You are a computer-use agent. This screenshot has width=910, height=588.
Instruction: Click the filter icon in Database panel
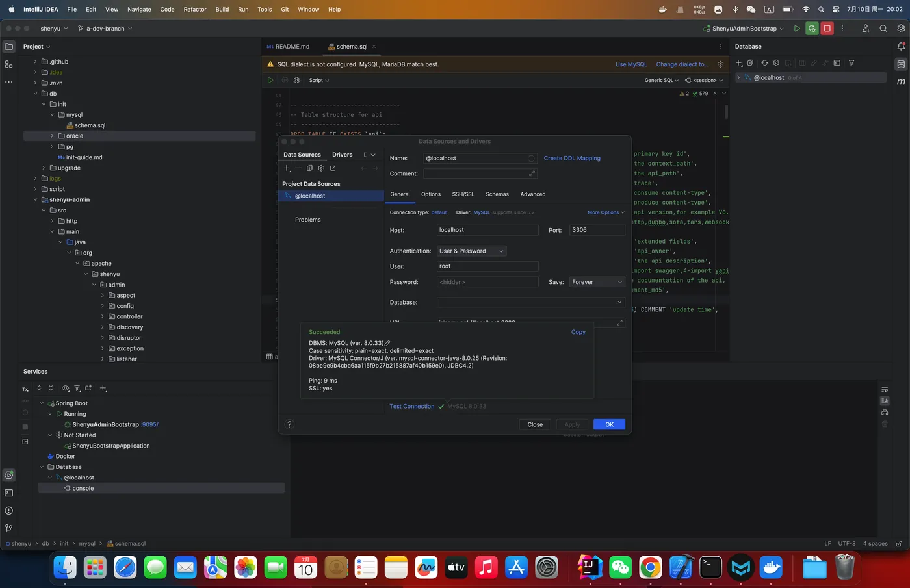pos(851,63)
